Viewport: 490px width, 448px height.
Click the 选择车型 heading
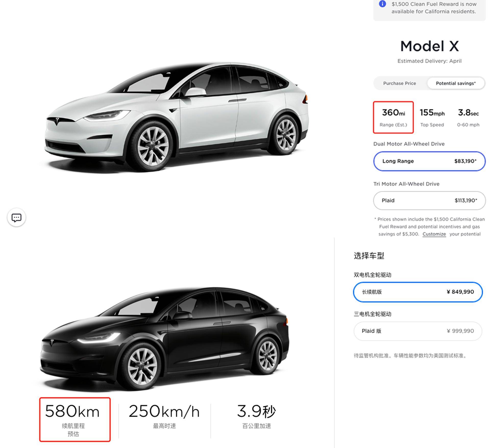[x=369, y=256]
